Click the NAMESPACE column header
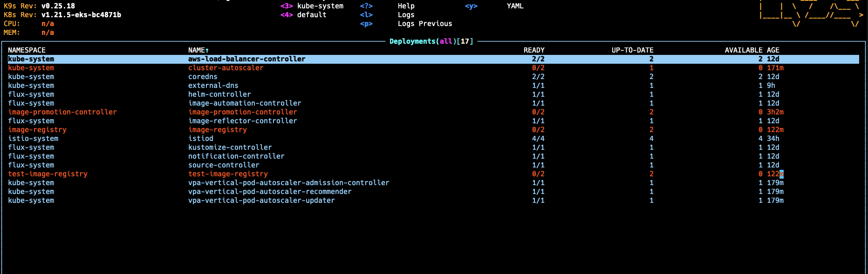The image size is (868, 274). tap(27, 50)
